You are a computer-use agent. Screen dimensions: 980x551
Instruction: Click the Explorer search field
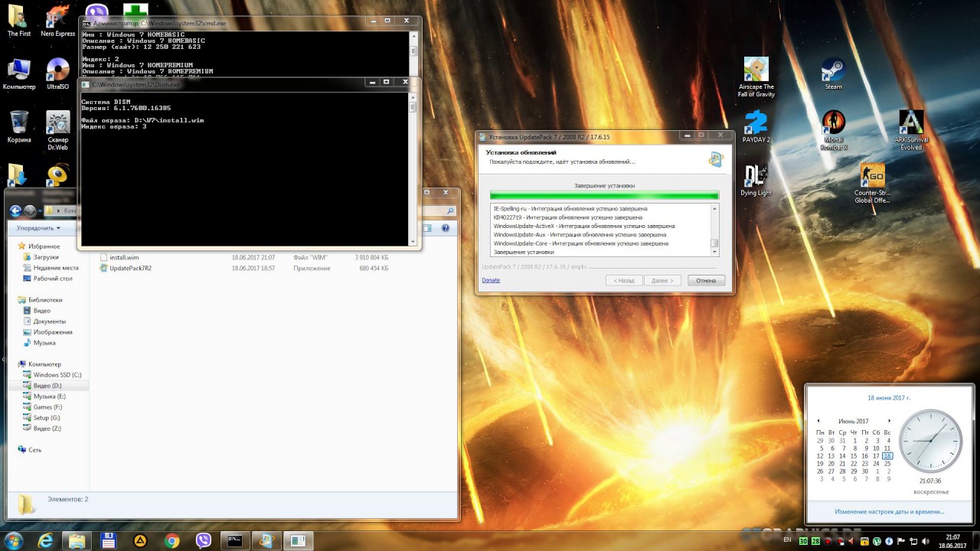pos(439,210)
